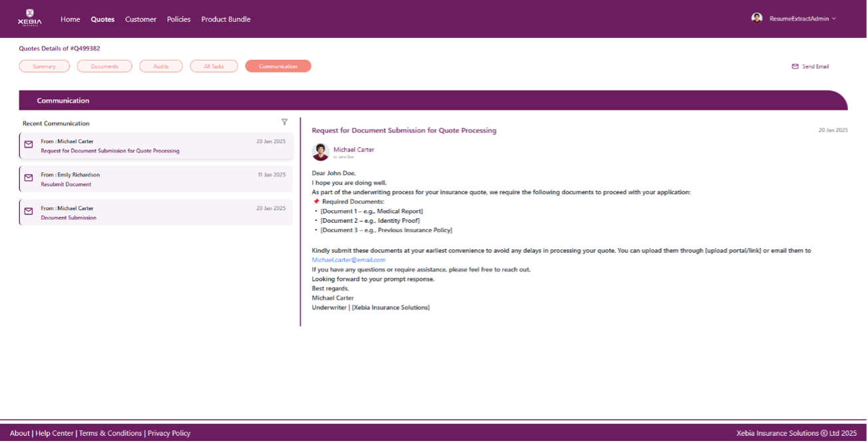Go to the Home menu
Viewport: 868px width, 443px height.
pos(70,19)
